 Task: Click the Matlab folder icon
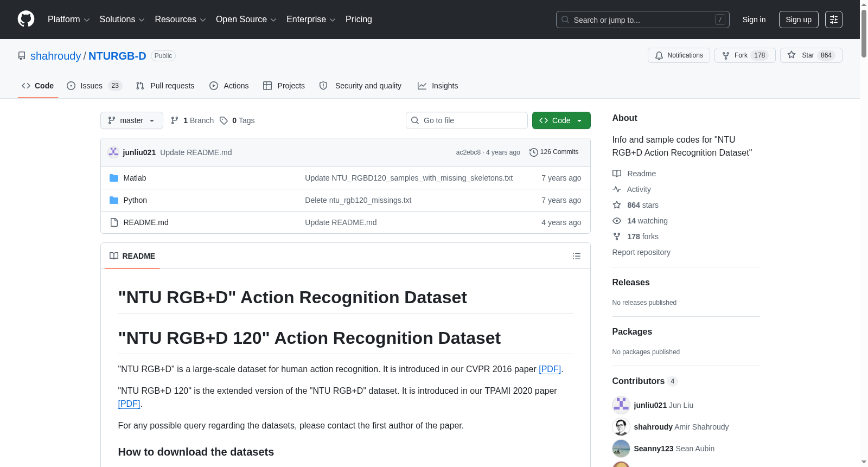114,178
